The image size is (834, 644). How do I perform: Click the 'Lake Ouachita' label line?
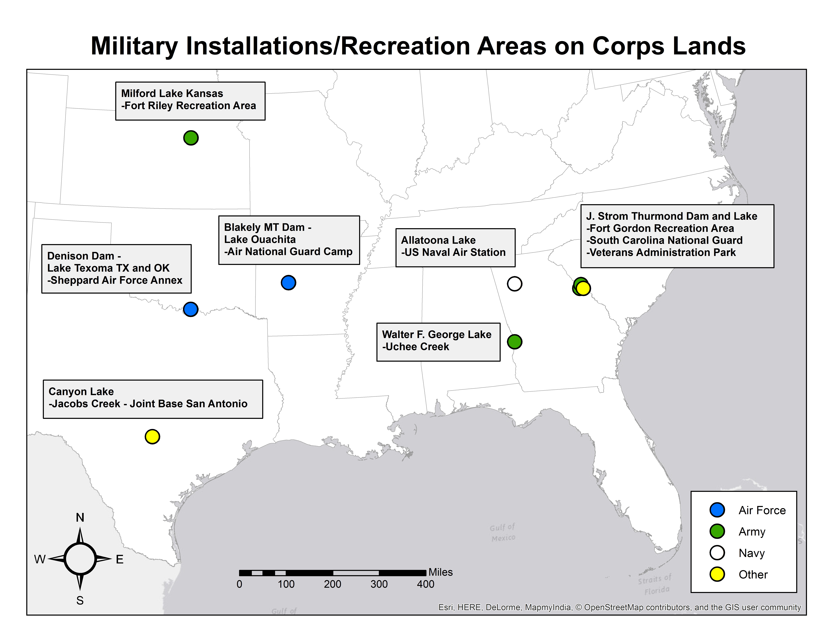click(x=260, y=240)
